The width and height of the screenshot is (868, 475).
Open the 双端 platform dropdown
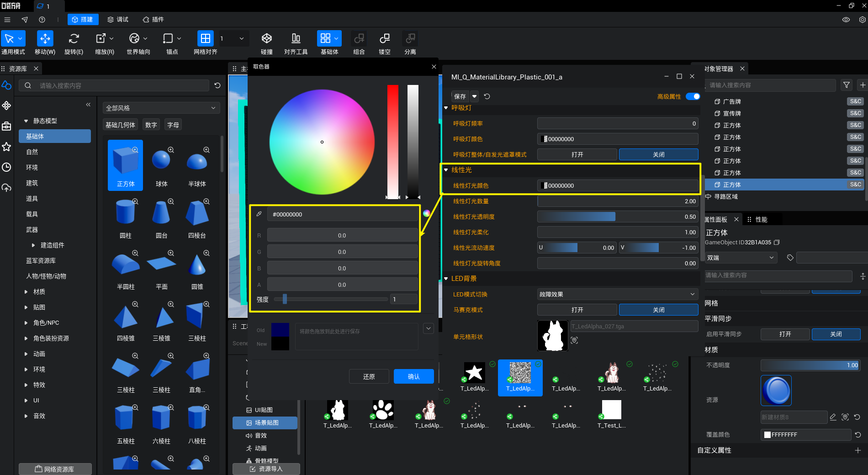(x=741, y=258)
